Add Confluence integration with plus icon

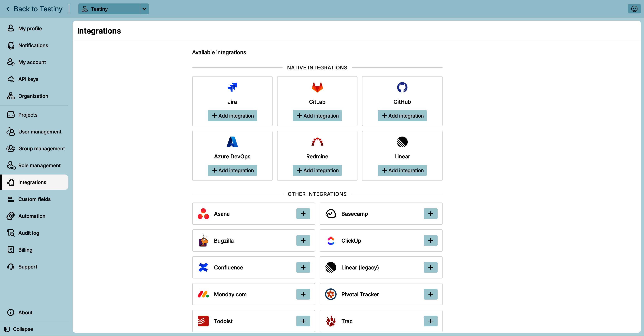coord(303,268)
